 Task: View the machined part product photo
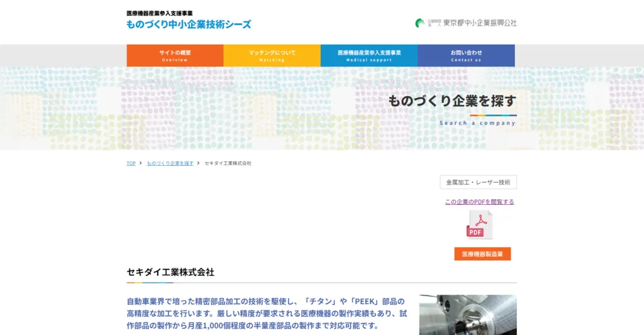click(468, 315)
